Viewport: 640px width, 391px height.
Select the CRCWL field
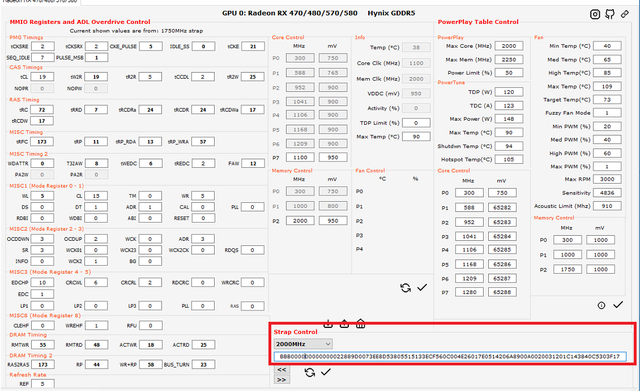tap(96, 282)
